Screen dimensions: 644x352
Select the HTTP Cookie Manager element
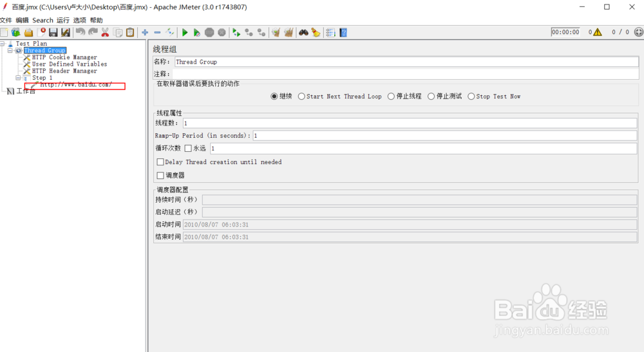coord(64,57)
